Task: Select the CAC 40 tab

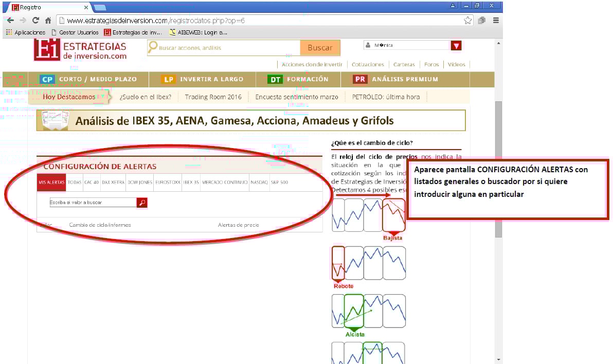Action: click(92, 183)
